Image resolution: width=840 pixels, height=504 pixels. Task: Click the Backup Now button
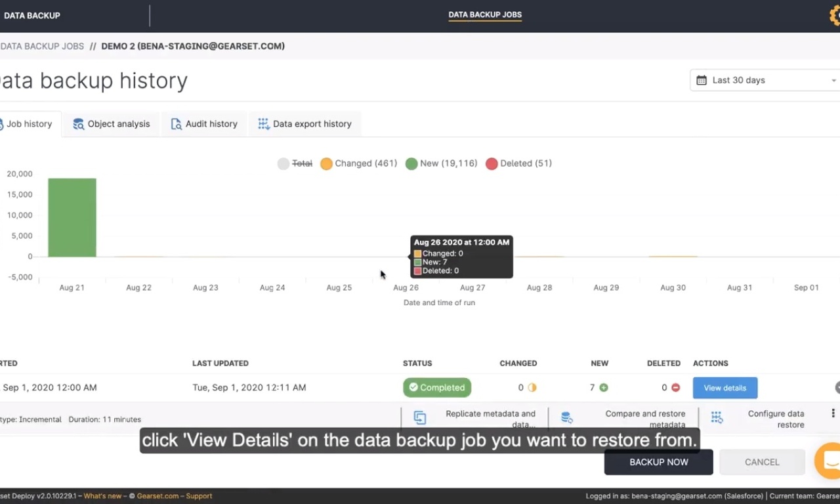pyautogui.click(x=659, y=462)
